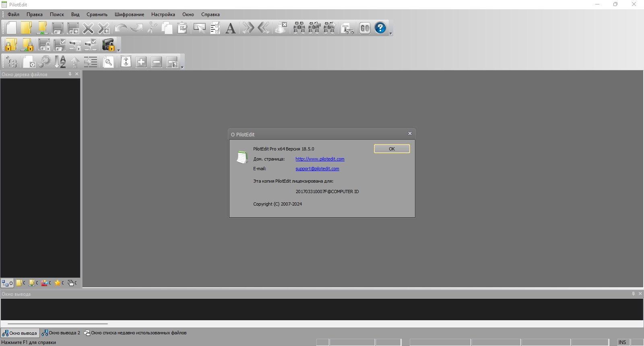Expand the third toolbar overflow arrow
The image size is (644, 346).
[182, 67]
